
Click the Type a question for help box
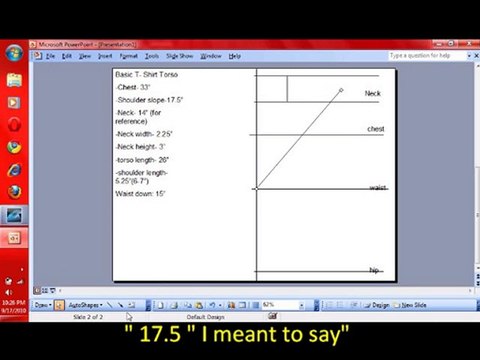[427, 56]
